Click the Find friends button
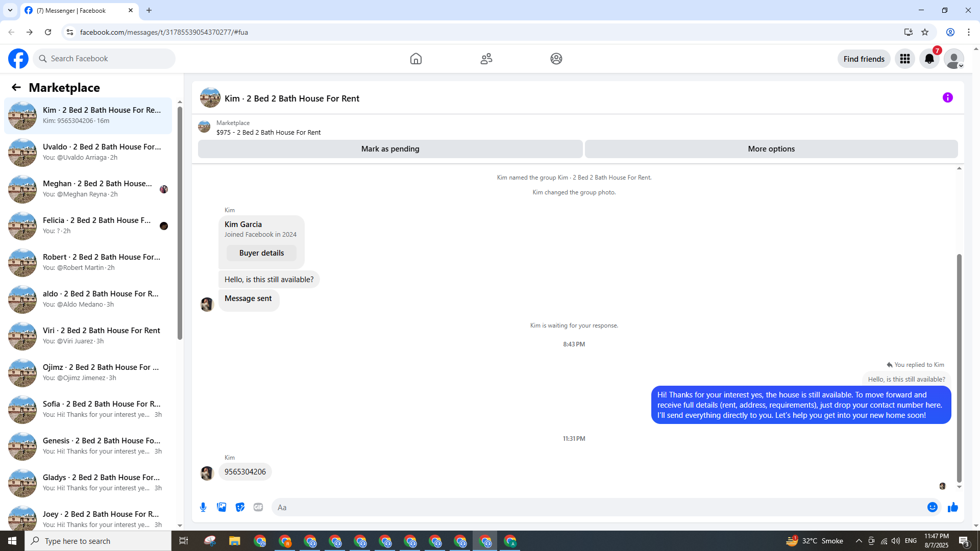Viewport: 980px width, 551px height. [864, 59]
